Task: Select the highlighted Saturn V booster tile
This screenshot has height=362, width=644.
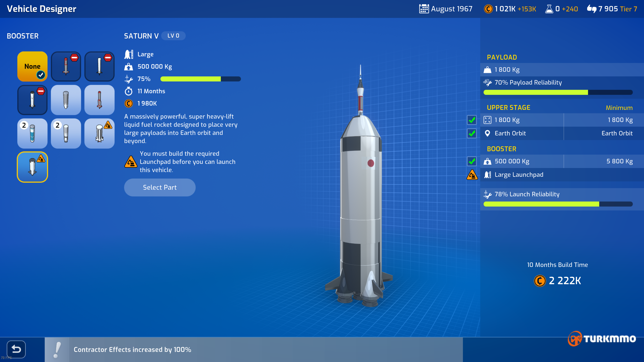Action: (32, 167)
